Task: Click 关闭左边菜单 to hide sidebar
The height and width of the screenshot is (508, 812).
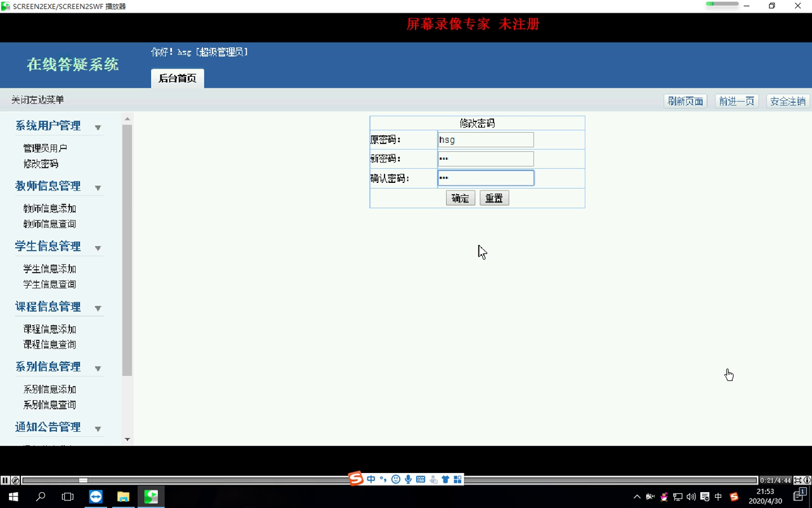Action: [x=37, y=100]
